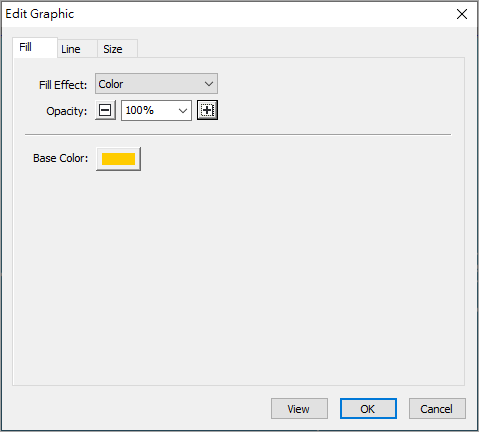Decrease opacity with the minus button
This screenshot has width=479, height=432.
coord(105,110)
